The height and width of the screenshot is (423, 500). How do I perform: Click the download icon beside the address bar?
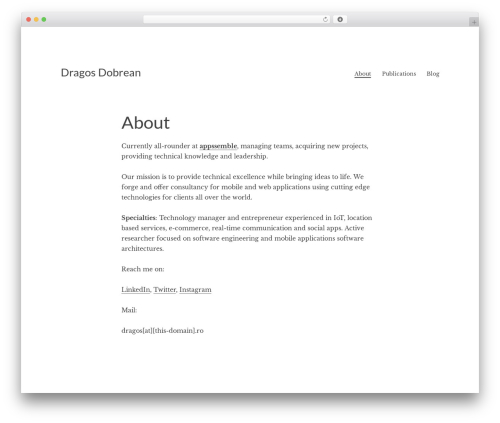click(x=340, y=19)
